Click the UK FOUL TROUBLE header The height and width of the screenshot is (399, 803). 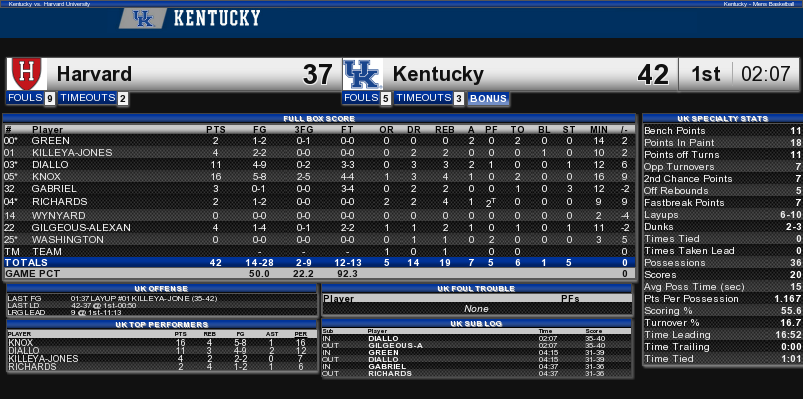[477, 289]
